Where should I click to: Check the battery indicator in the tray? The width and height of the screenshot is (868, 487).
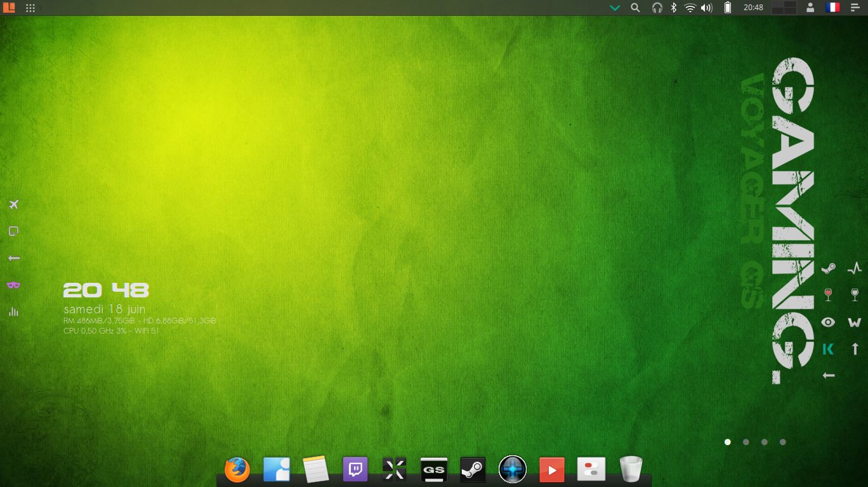tap(728, 8)
